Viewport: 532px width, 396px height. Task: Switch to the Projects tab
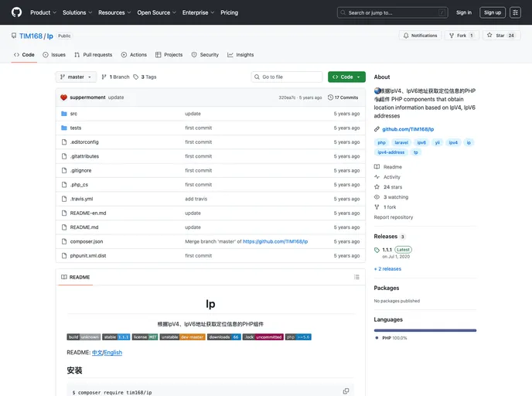(169, 55)
